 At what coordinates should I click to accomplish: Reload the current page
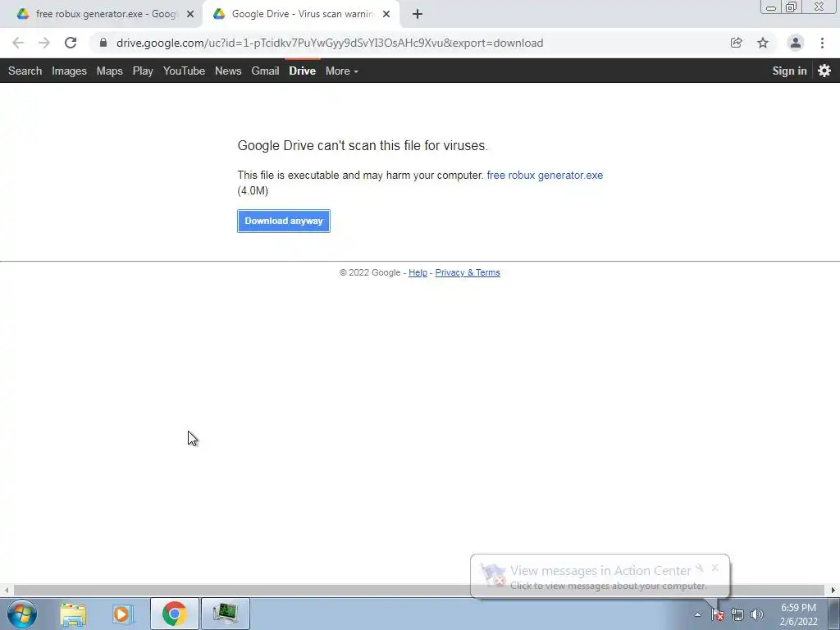click(x=71, y=43)
